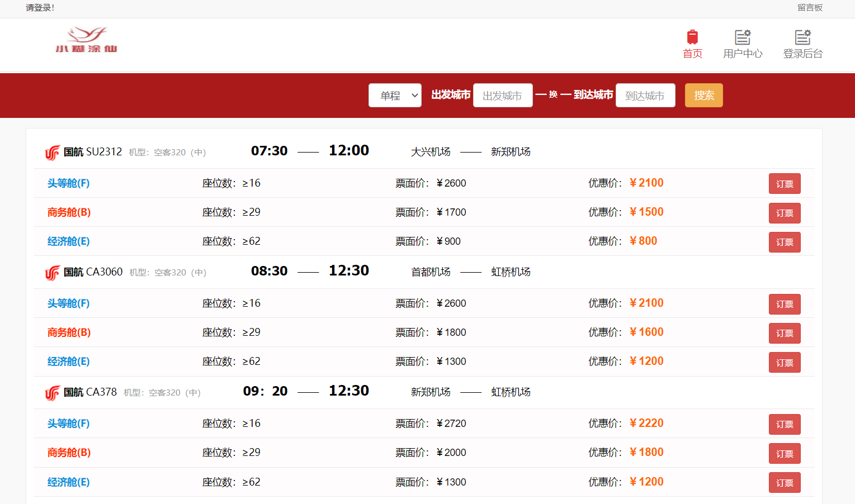Click the ¥2720 ticket price
The width and height of the screenshot is (855, 504).
(451, 424)
